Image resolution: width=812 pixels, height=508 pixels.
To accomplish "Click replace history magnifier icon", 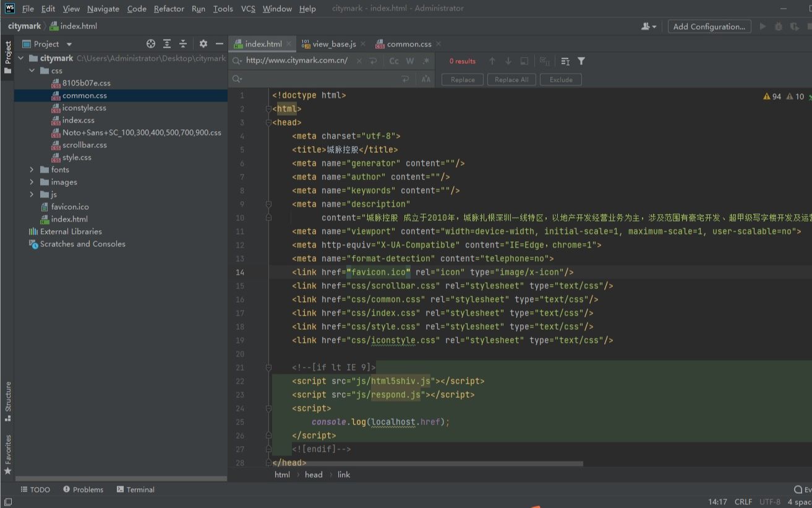I will [x=237, y=79].
